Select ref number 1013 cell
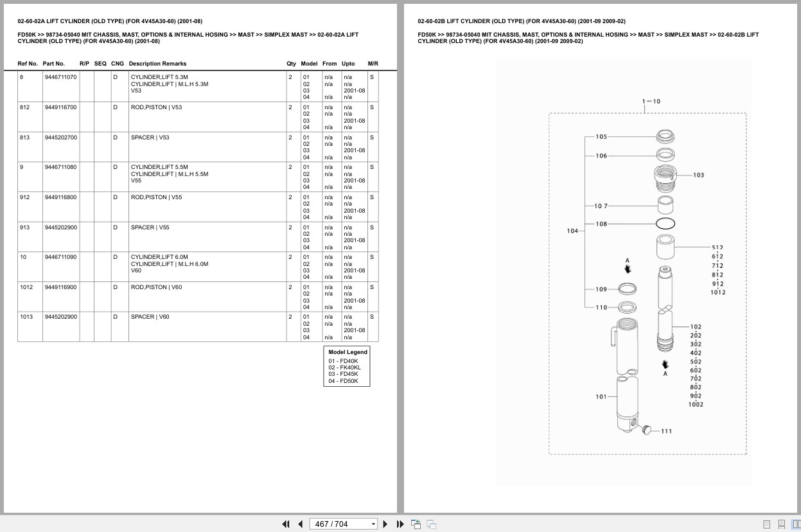 click(30, 326)
